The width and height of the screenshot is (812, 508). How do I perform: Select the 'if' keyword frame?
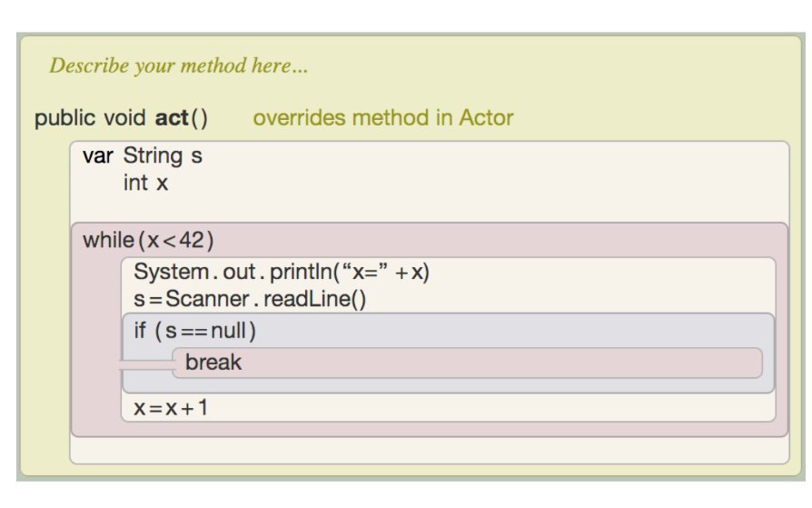point(140,332)
